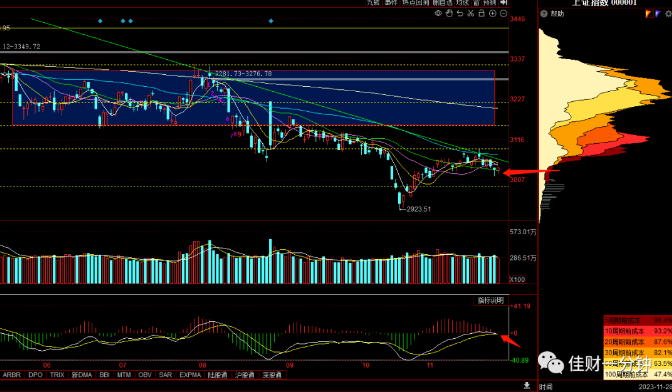Screen dimensions: 672x392
Task: Select the OBV indicator tab
Action: tap(145, 375)
